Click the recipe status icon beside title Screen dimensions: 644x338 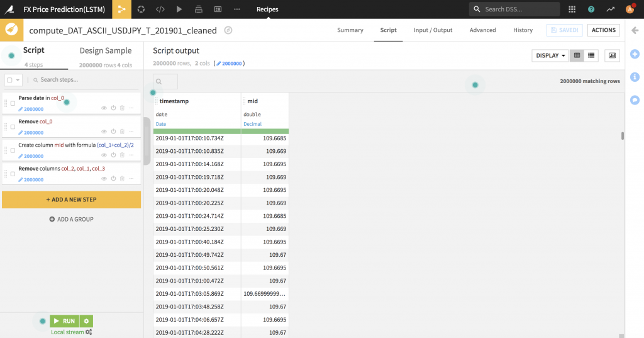(x=228, y=30)
